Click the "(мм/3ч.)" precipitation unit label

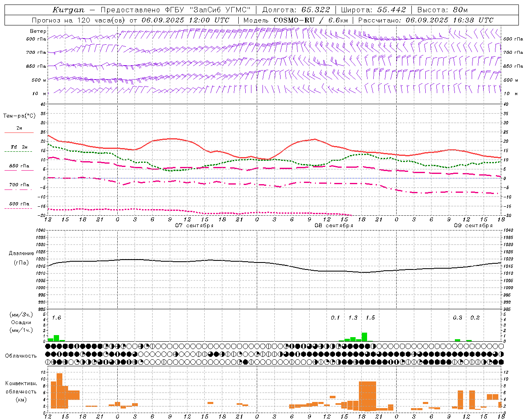[x=21, y=315]
